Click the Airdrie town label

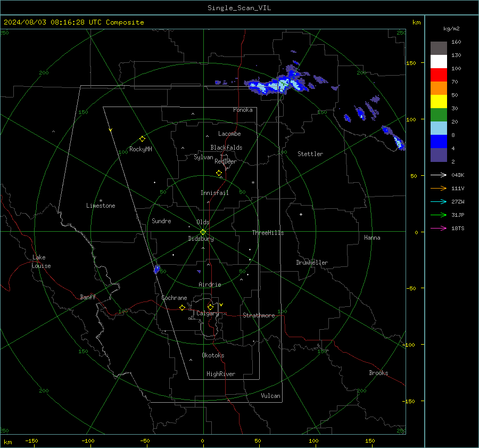(x=210, y=284)
